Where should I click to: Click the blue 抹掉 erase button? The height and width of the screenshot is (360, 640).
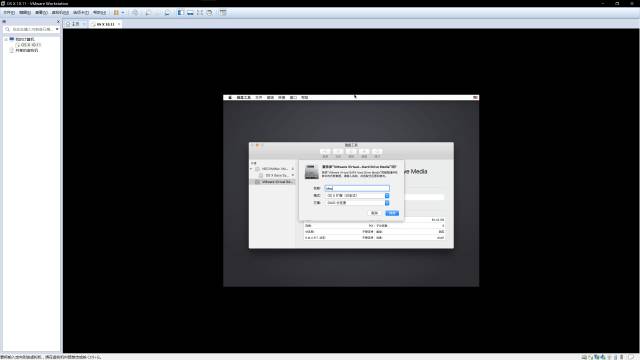pyautogui.click(x=392, y=213)
